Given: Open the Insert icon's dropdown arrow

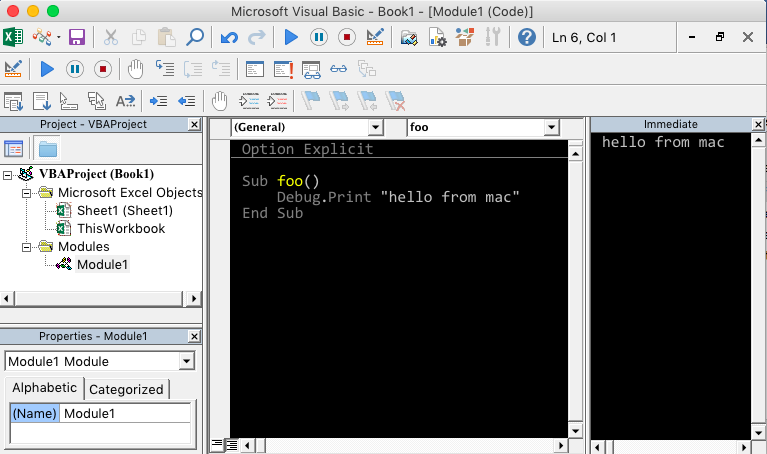Looking at the screenshot, I should tap(59, 37).
